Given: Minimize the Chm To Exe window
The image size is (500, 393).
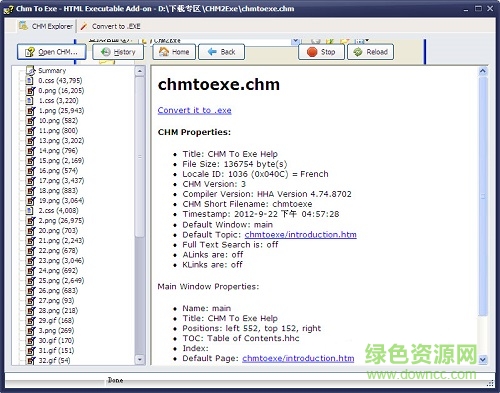Looking at the screenshot, I should point(466,9).
